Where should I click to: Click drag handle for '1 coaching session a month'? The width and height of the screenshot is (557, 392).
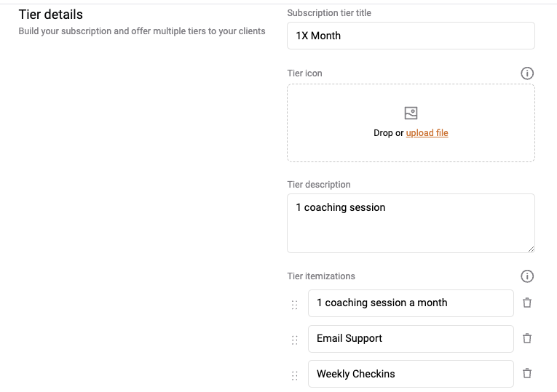(294, 305)
